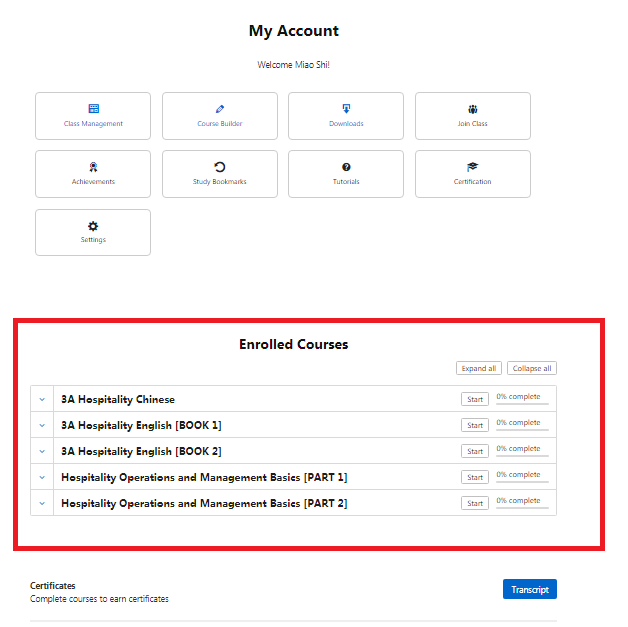
Task: Click the Study Bookmarks refresh icon
Action: click(220, 167)
